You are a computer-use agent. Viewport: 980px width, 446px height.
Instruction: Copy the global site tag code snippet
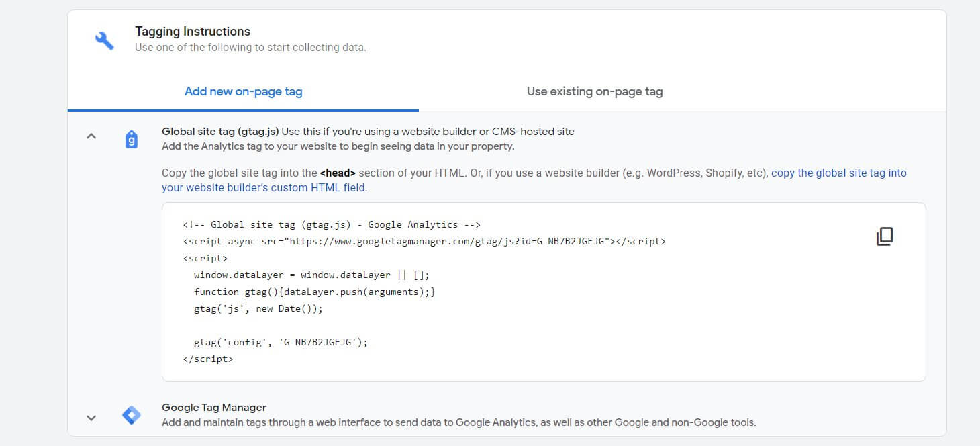tap(885, 236)
